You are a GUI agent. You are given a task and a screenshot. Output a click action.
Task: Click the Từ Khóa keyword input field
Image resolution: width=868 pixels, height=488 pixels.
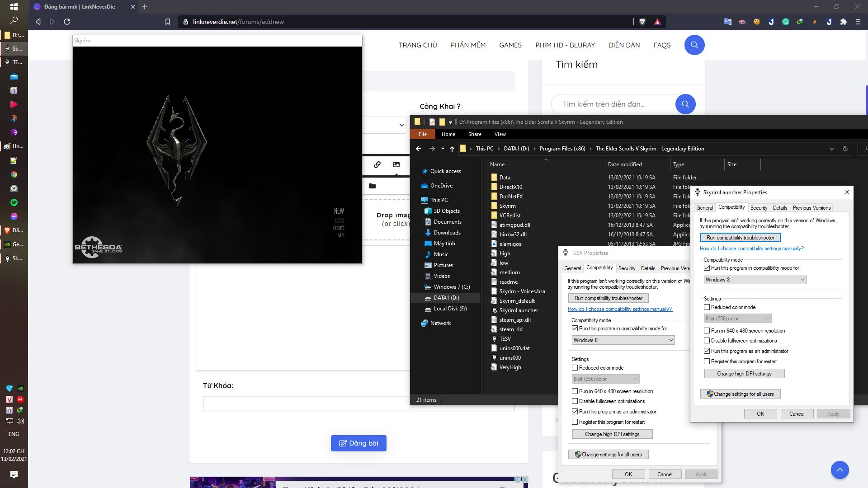click(x=307, y=404)
